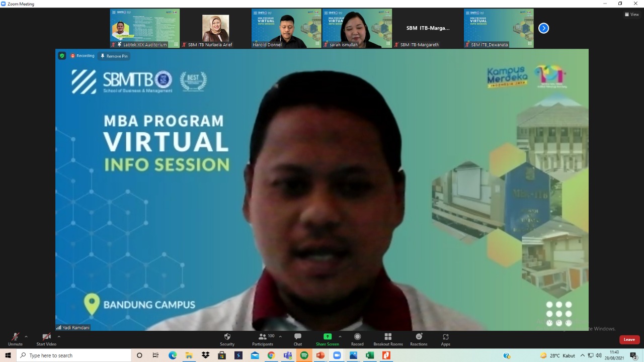Select the SBM ITB-Margareth thumbnail

coord(428,28)
